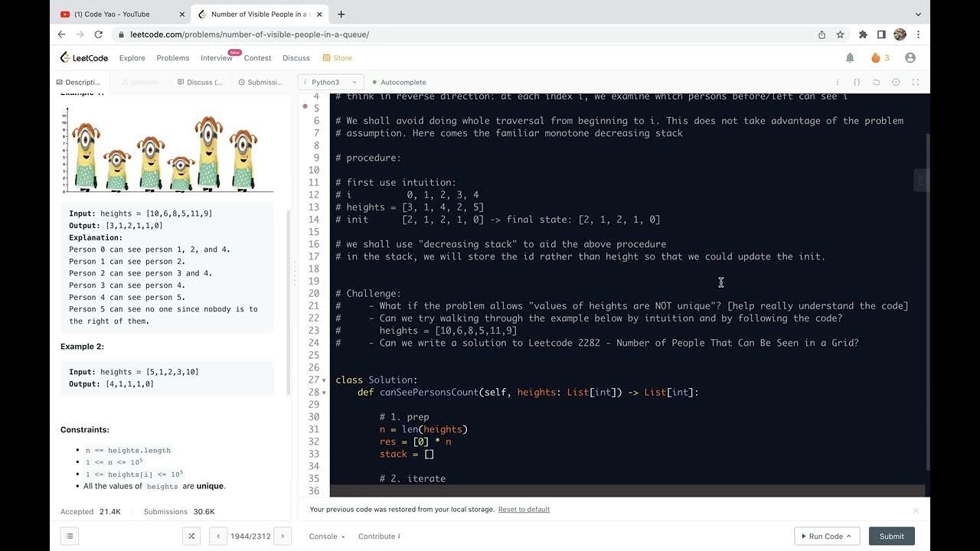Switch to the Submissions tab
Screen dimensions: 980x551
(260, 82)
